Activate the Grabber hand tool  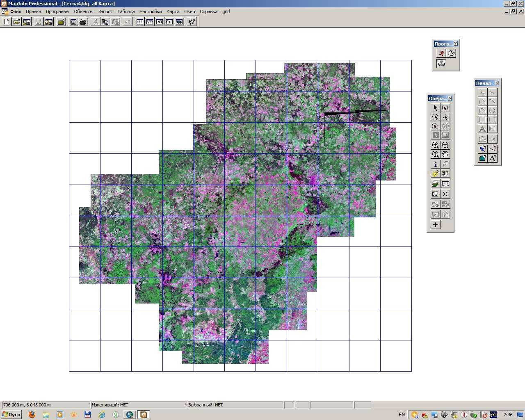click(445, 154)
